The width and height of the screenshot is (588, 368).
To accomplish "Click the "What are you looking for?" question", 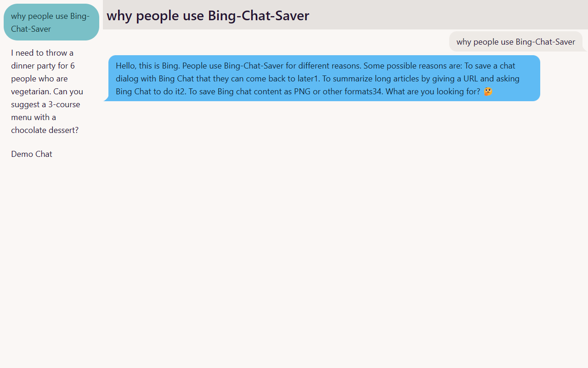I will (433, 91).
